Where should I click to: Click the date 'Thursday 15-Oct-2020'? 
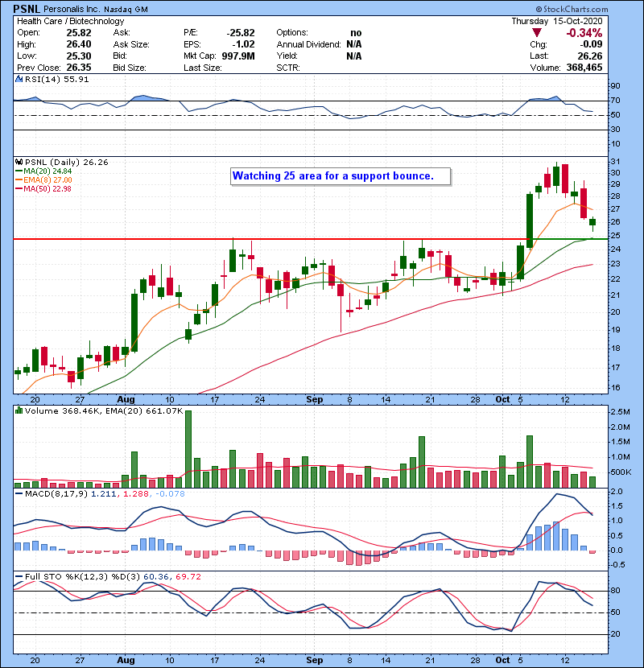557,21
